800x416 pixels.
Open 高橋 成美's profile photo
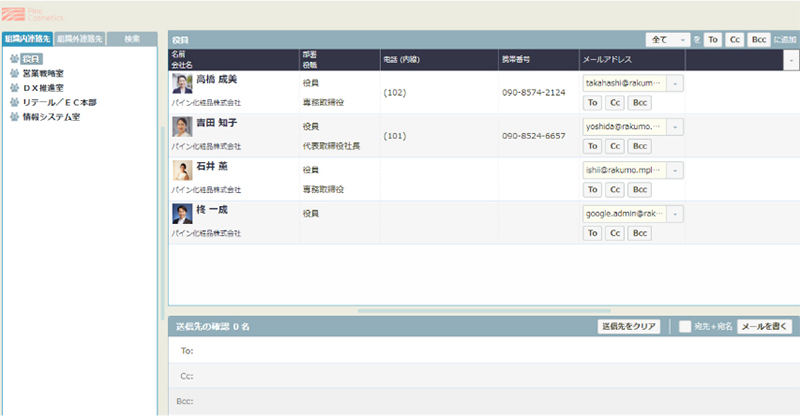pos(182,83)
